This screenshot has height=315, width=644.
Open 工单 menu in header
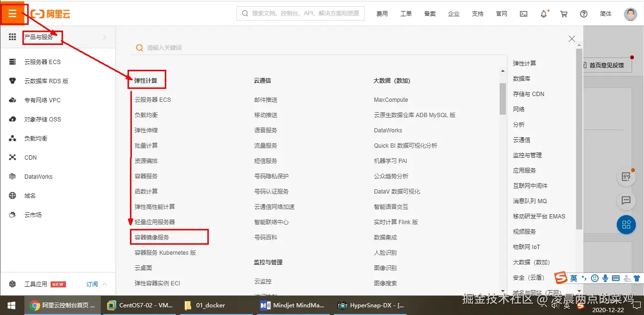[x=406, y=14]
